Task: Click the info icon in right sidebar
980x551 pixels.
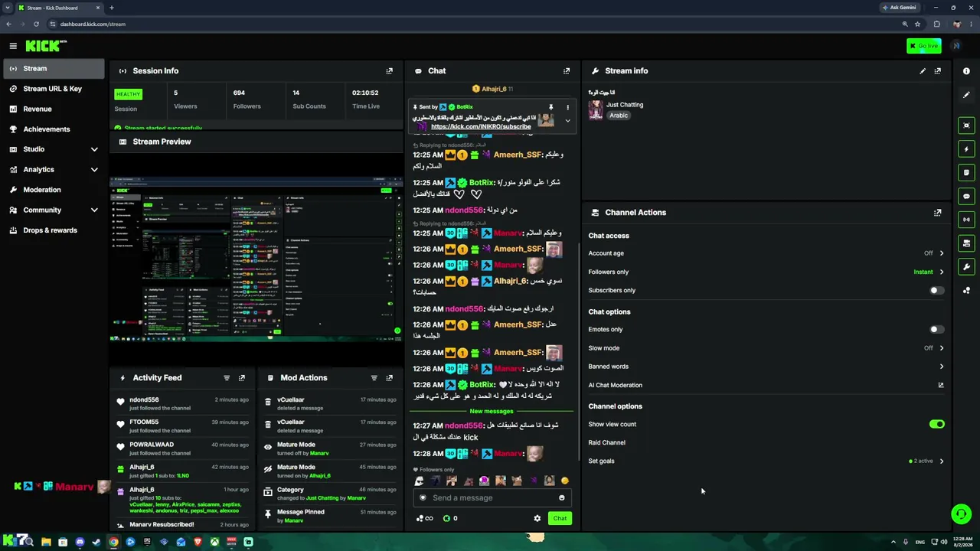Action: coord(966,71)
